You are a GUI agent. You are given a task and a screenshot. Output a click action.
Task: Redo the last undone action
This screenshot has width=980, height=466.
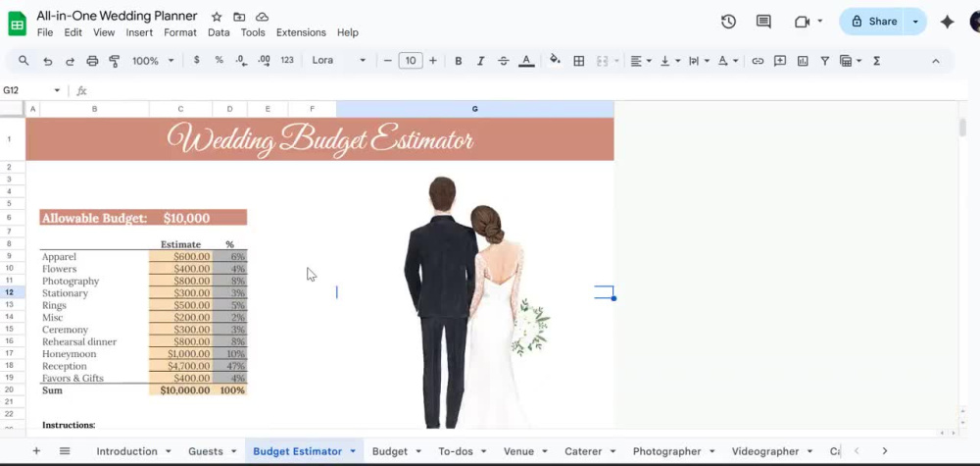coord(70,61)
